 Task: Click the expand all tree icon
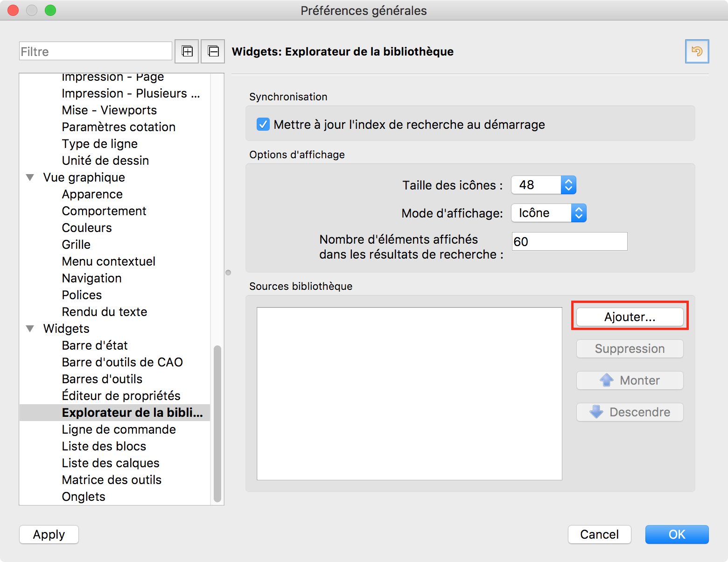click(x=187, y=51)
